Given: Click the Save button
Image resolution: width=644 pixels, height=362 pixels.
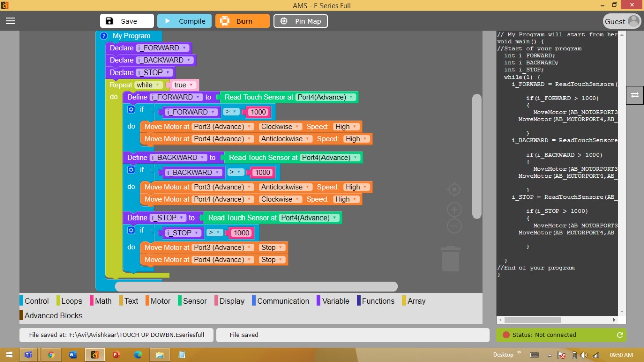Looking at the screenshot, I should [127, 21].
